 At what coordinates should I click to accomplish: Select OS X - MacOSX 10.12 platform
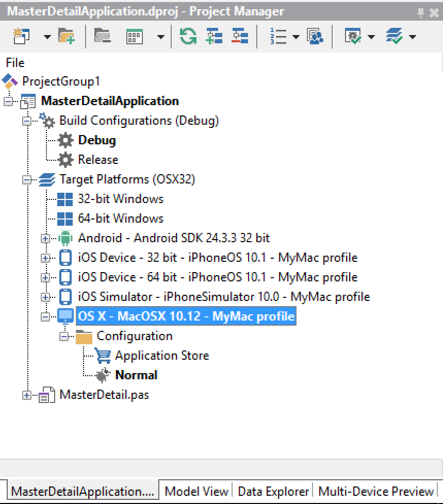[186, 316]
